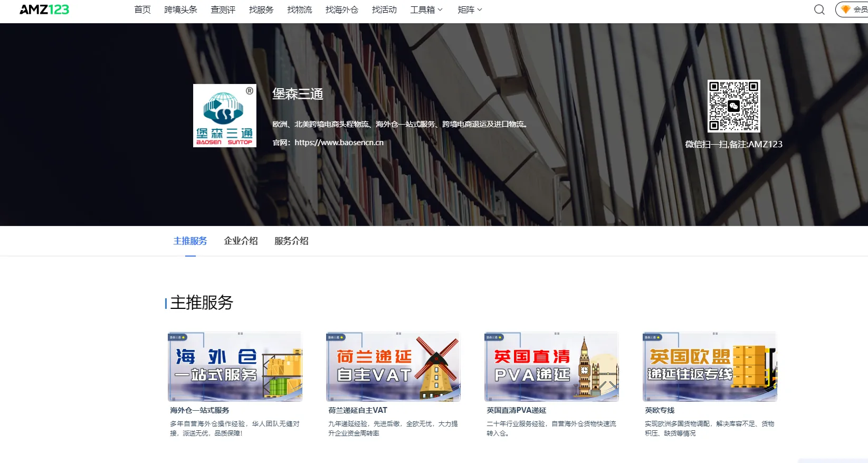Click the 会员 diamond button

coord(852,10)
